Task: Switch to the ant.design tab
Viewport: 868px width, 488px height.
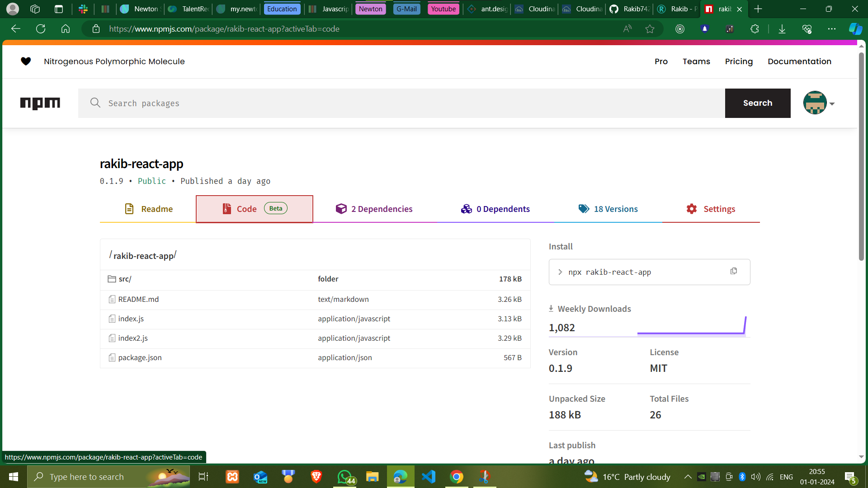Action: pyautogui.click(x=488, y=9)
